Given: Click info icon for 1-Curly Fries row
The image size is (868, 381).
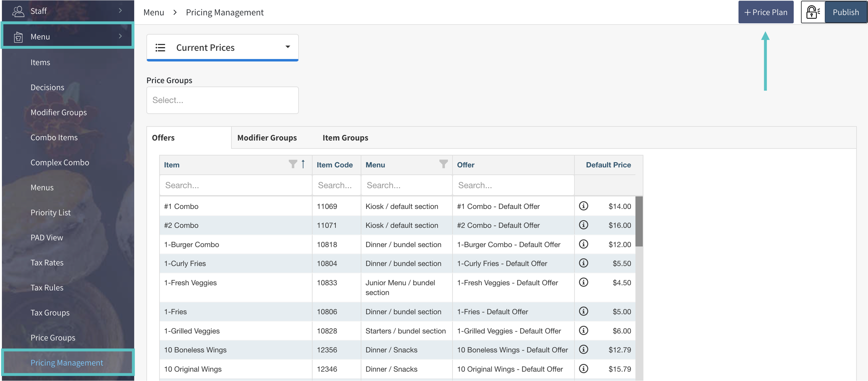Looking at the screenshot, I should 583,263.
